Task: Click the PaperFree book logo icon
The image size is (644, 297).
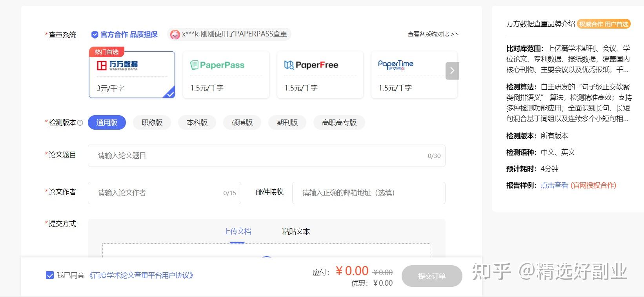Action: click(x=289, y=65)
